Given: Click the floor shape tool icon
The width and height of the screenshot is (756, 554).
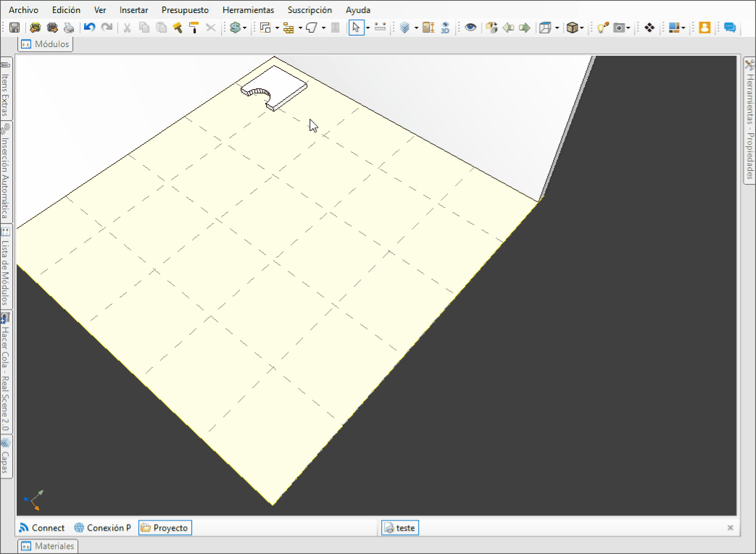Looking at the screenshot, I should point(312,28).
